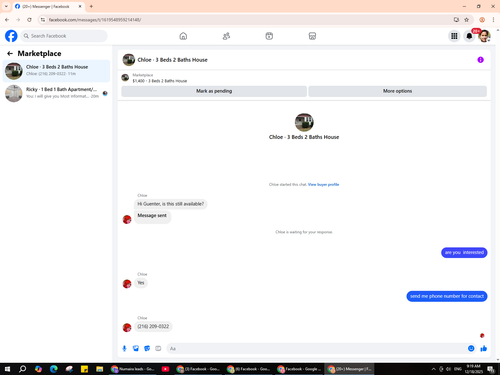Open the Chrome three-dot menu
The image size is (500, 375).
pyautogui.click(x=493, y=20)
